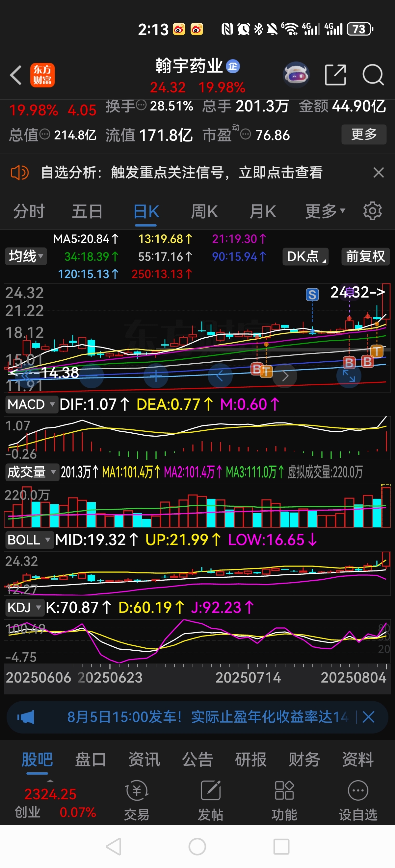The height and width of the screenshot is (868, 395).
Task: Tap the 市盈 info icon
Action: click(x=246, y=135)
